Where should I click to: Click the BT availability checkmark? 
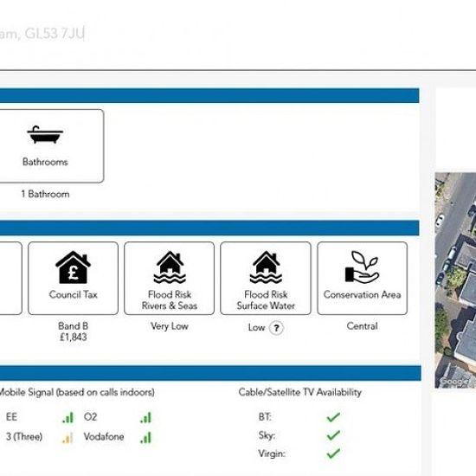pos(333,417)
